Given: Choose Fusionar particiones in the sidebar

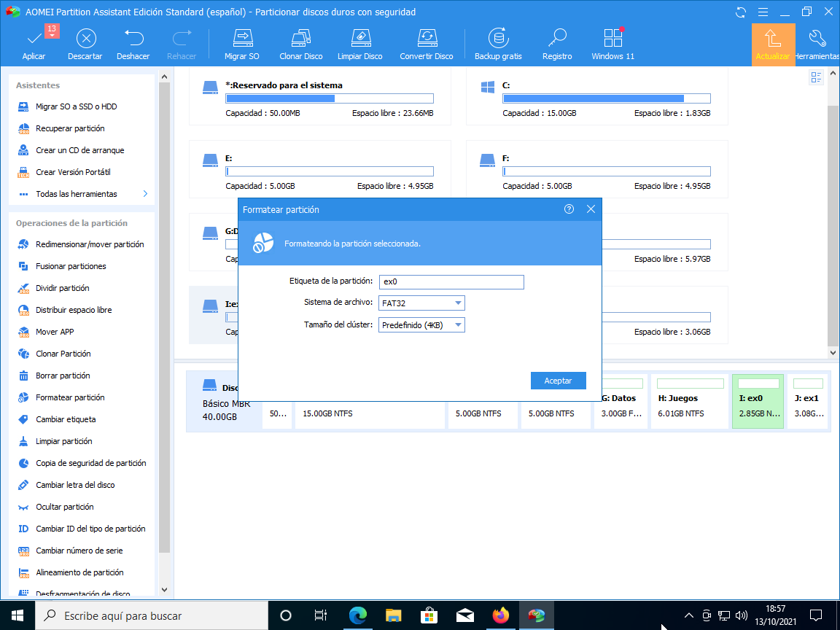Looking at the screenshot, I should 71,266.
